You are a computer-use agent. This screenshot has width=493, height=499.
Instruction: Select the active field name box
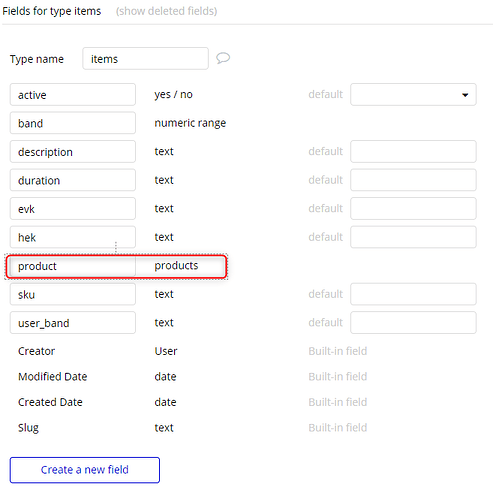coord(73,95)
